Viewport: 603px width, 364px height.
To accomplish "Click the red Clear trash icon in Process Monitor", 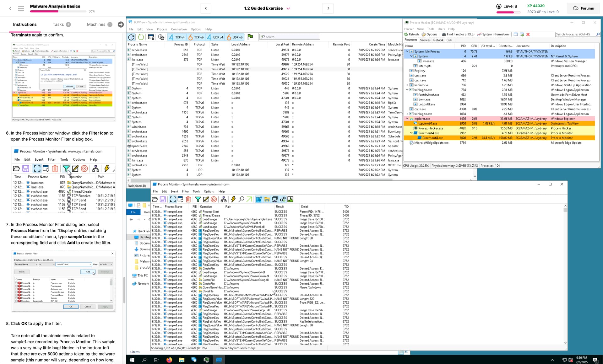I will pyautogui.click(x=188, y=199).
